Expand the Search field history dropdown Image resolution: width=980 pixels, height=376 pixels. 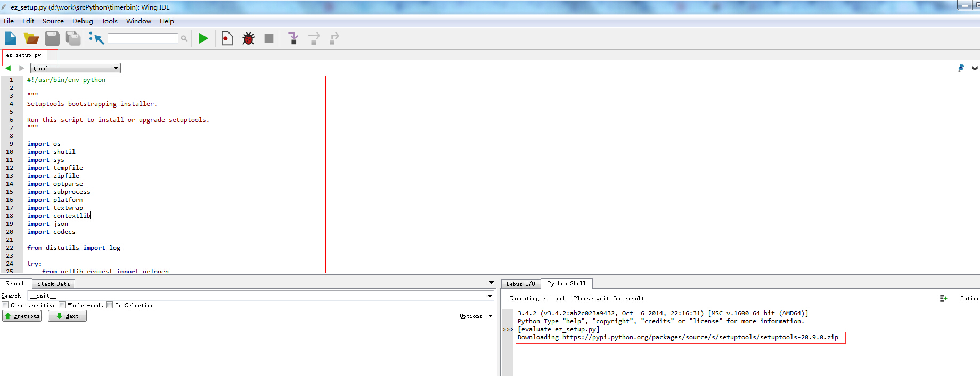[x=489, y=296]
